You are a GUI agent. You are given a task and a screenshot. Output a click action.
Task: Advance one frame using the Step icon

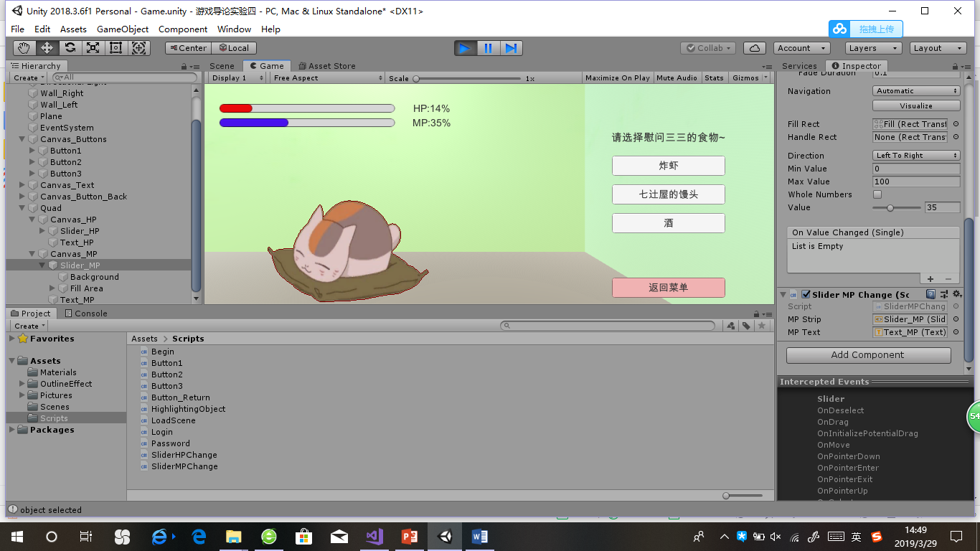click(x=511, y=48)
